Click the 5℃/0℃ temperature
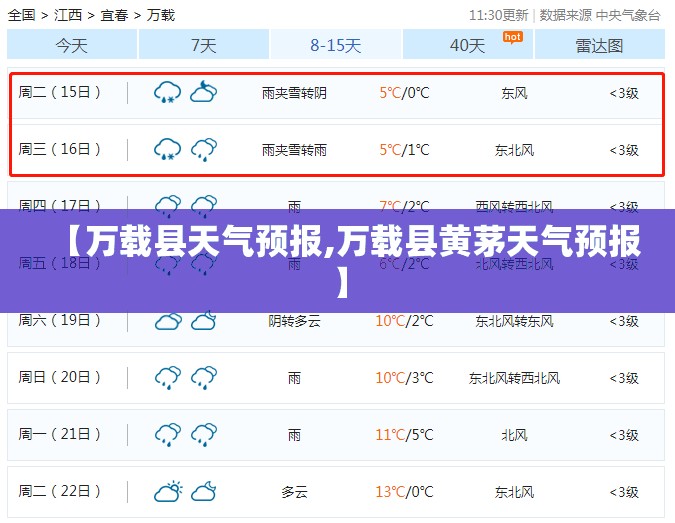The image size is (675, 523). 404,93
